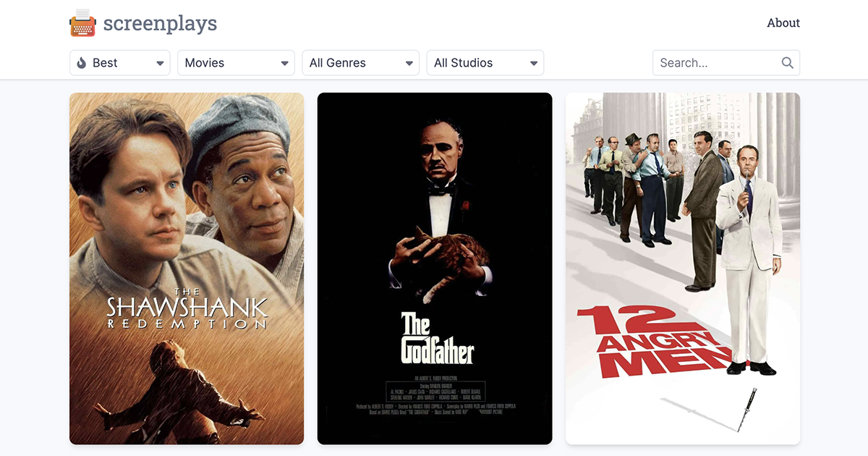Go home via screenplays site title
The image size is (868, 456).
160,23
